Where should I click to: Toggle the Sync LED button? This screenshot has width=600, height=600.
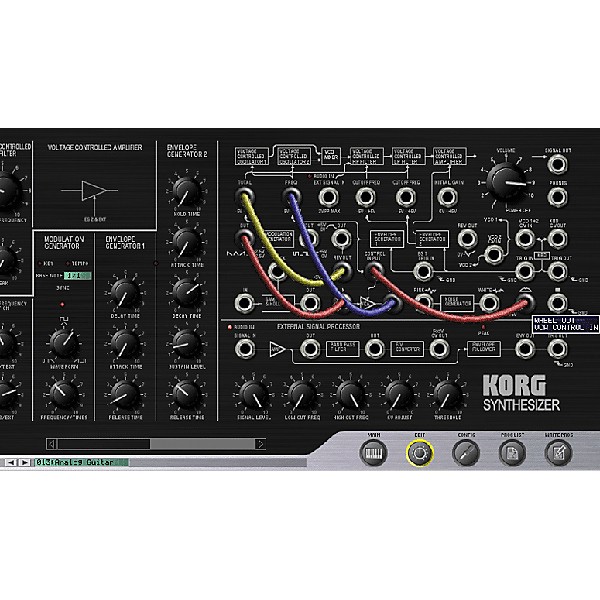pyautogui.click(x=62, y=305)
